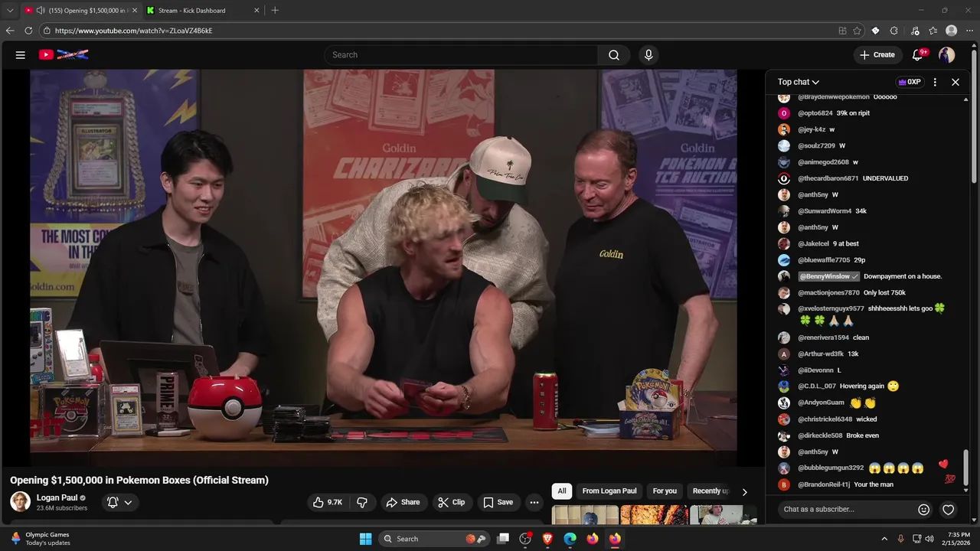The height and width of the screenshot is (551, 980).
Task: Click @thecardbaron6871 UNDERVALUED message
Action: [852, 178]
